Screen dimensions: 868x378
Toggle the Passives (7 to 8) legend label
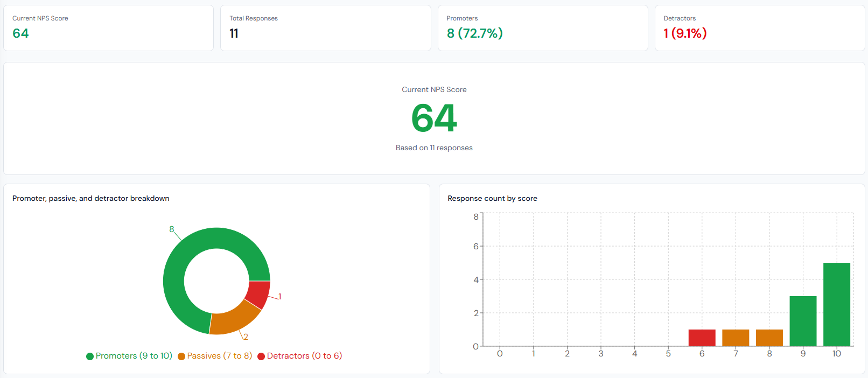point(220,356)
